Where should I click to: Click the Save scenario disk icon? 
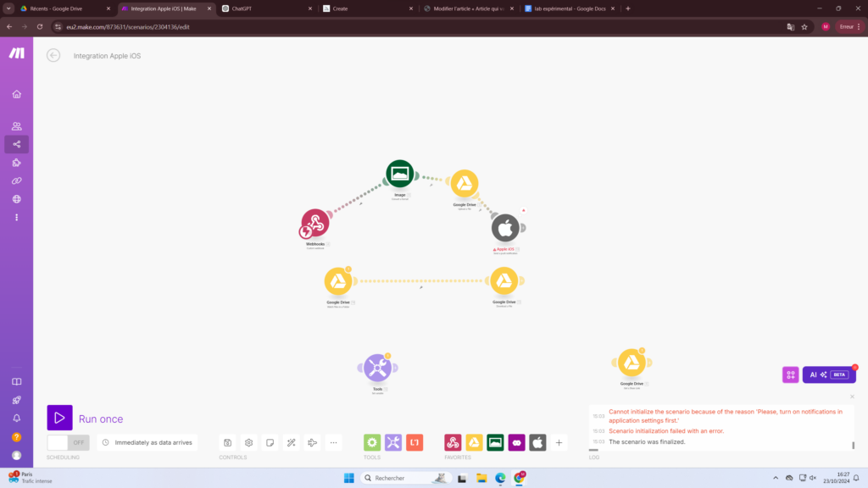[227, 442]
